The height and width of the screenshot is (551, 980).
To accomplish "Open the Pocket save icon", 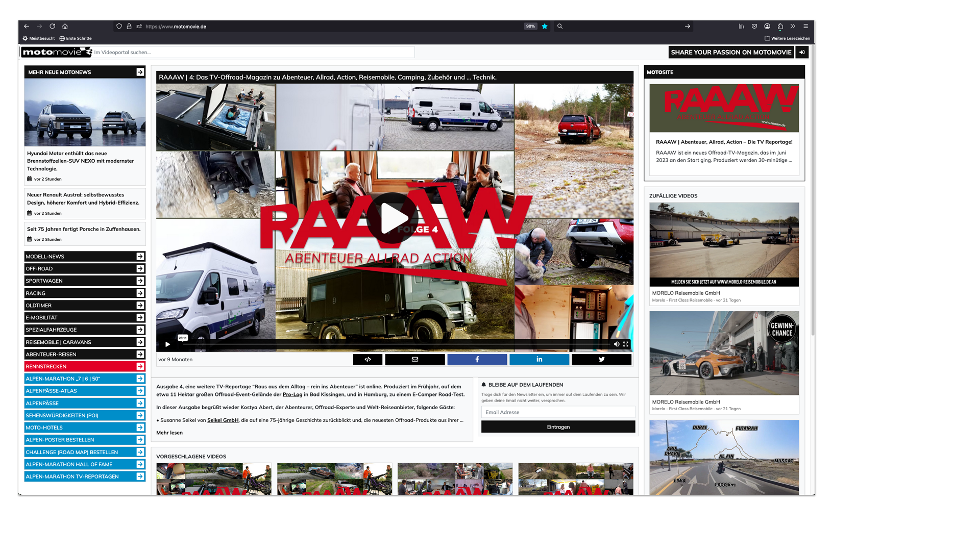I will (754, 27).
